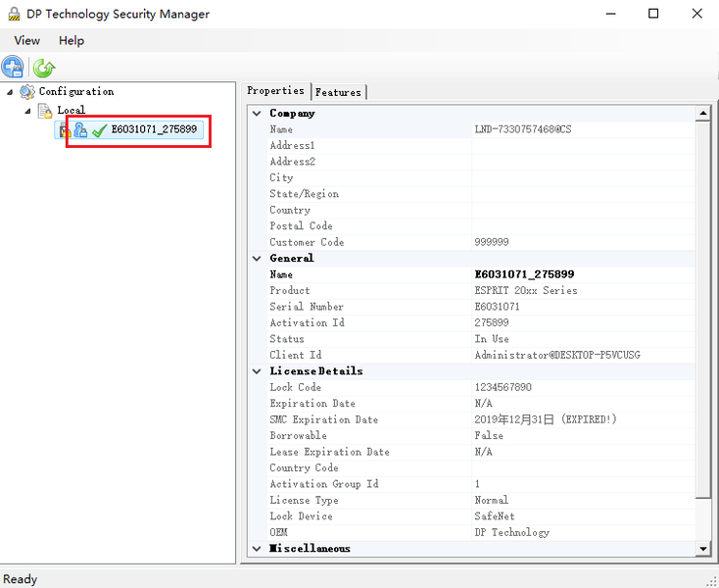Click the Activation Group Id value 1
719x588 pixels.
click(x=477, y=484)
